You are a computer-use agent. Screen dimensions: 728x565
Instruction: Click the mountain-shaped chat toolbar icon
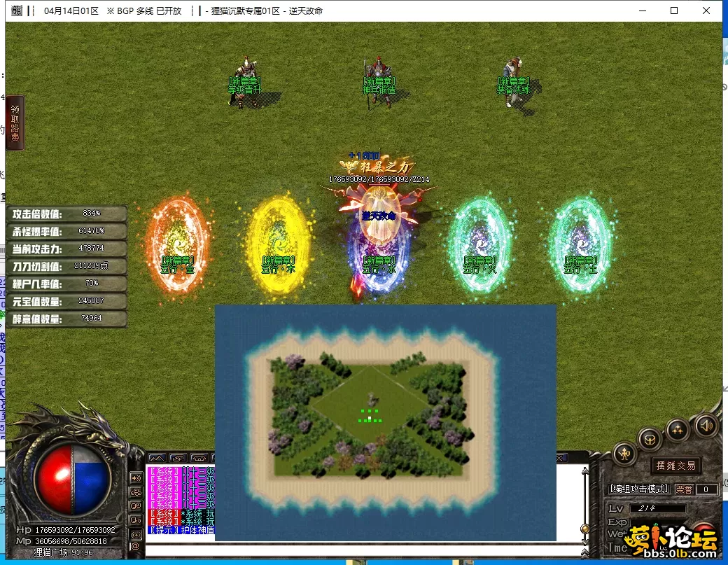tap(157, 458)
